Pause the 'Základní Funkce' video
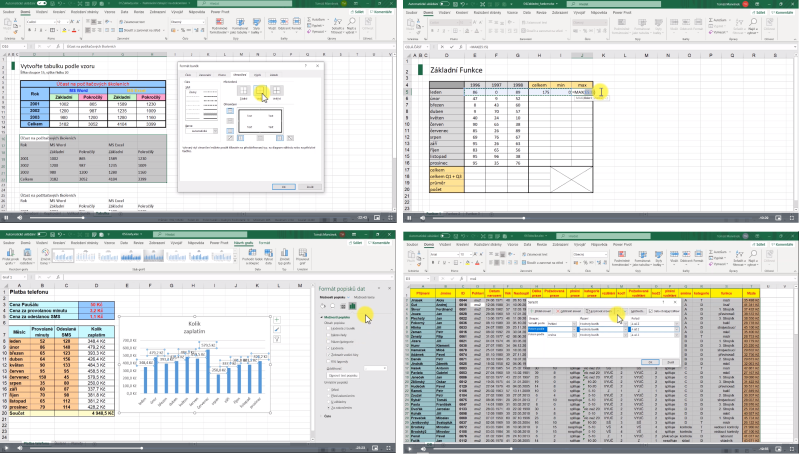The image size is (799, 454). (409, 218)
